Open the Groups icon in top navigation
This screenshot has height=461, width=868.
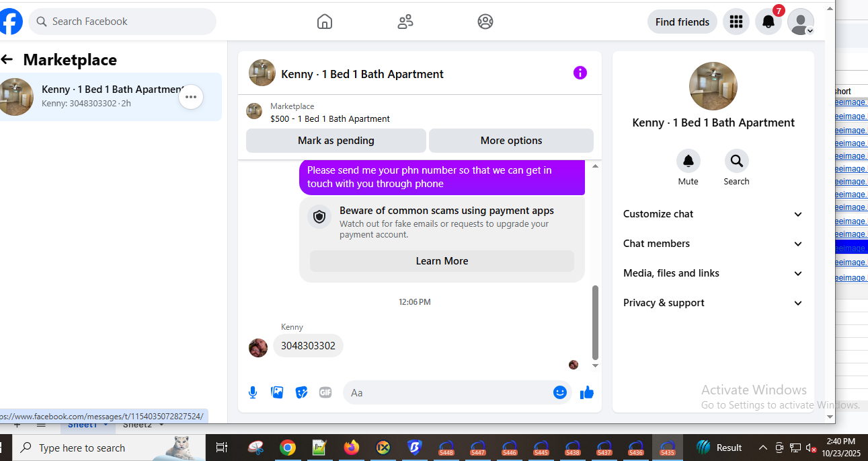[x=485, y=22]
